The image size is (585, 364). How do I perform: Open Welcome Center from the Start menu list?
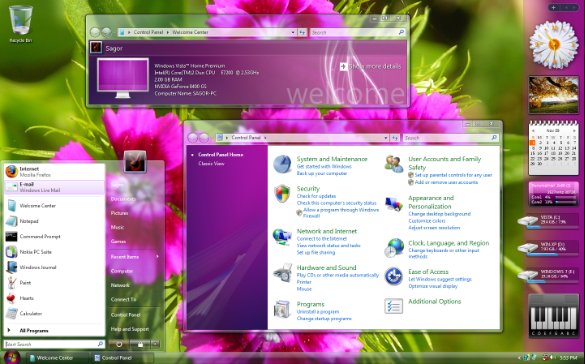(54, 205)
